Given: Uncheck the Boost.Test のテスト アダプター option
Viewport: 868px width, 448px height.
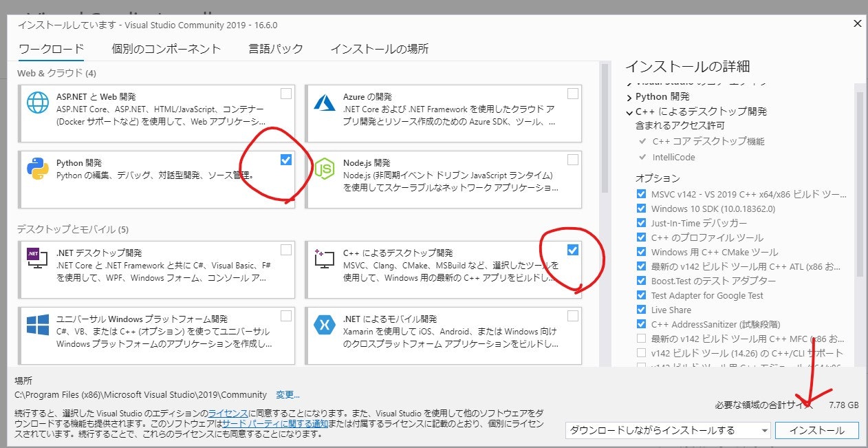Looking at the screenshot, I should coord(641,281).
